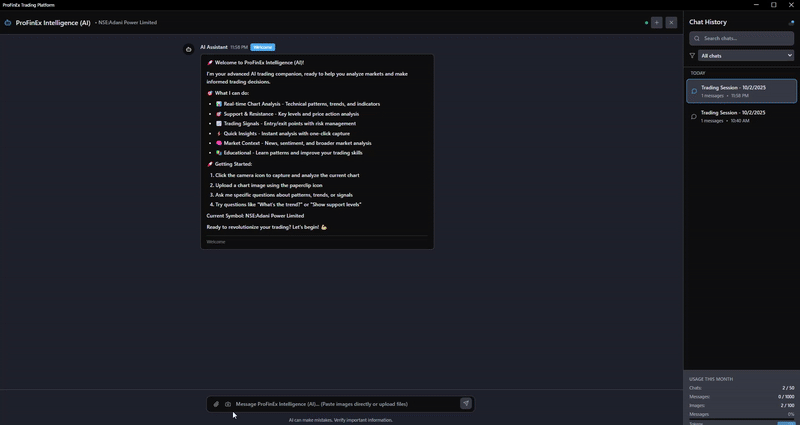
Task: Click the Chat History panel top-right icon
Action: tap(791, 22)
